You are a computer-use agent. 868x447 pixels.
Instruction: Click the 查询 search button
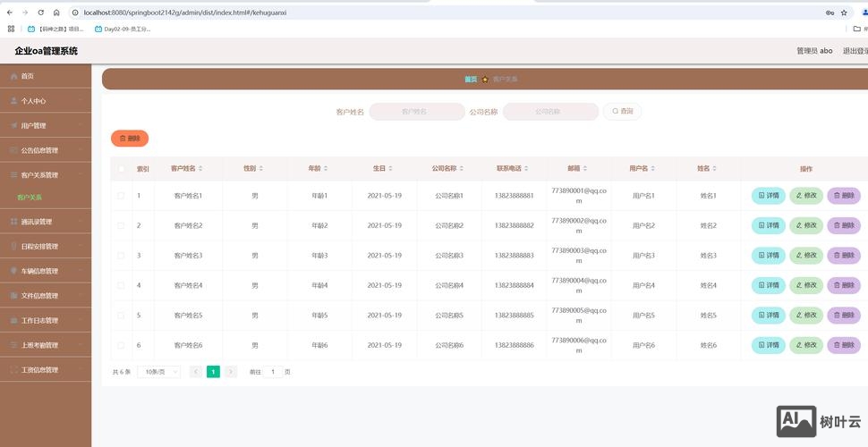pos(622,112)
